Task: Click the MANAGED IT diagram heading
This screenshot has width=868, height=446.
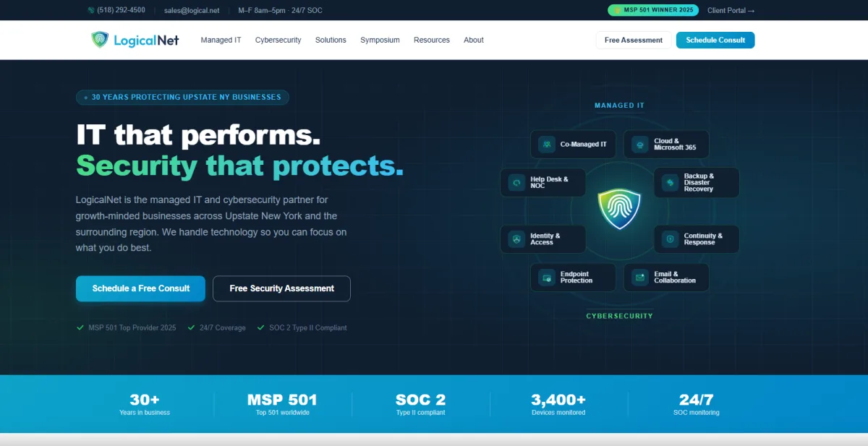Action: [x=619, y=106]
